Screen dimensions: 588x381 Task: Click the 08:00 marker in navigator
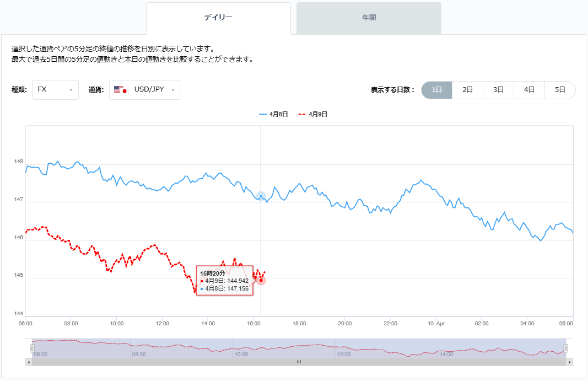(139, 355)
